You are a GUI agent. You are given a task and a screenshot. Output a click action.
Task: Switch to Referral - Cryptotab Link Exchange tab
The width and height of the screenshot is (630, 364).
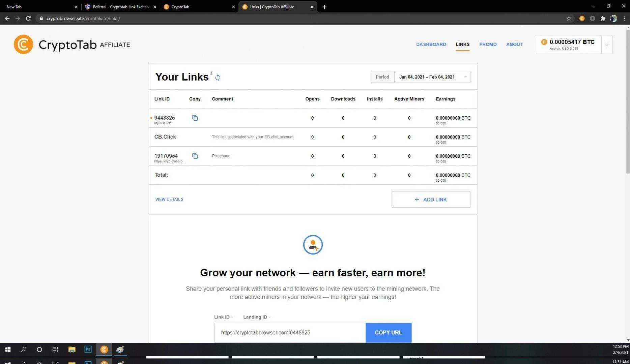(120, 7)
